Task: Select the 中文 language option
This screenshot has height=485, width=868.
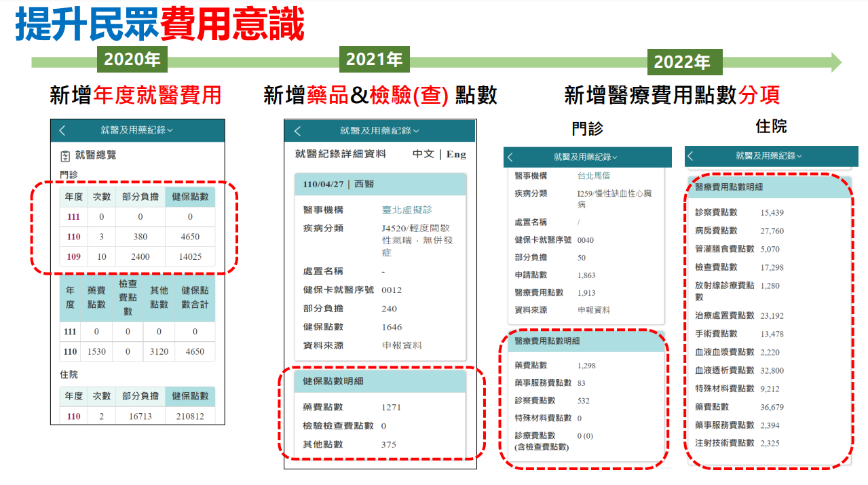Action: point(424,154)
